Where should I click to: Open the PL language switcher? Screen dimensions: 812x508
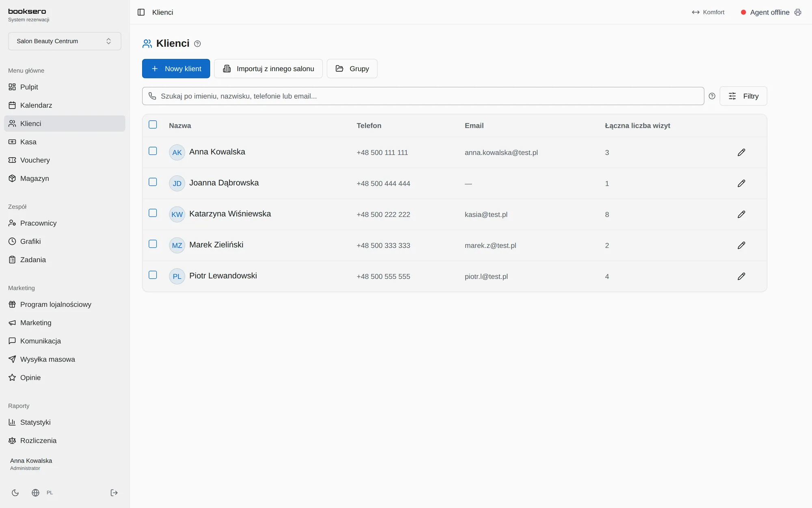(50, 493)
